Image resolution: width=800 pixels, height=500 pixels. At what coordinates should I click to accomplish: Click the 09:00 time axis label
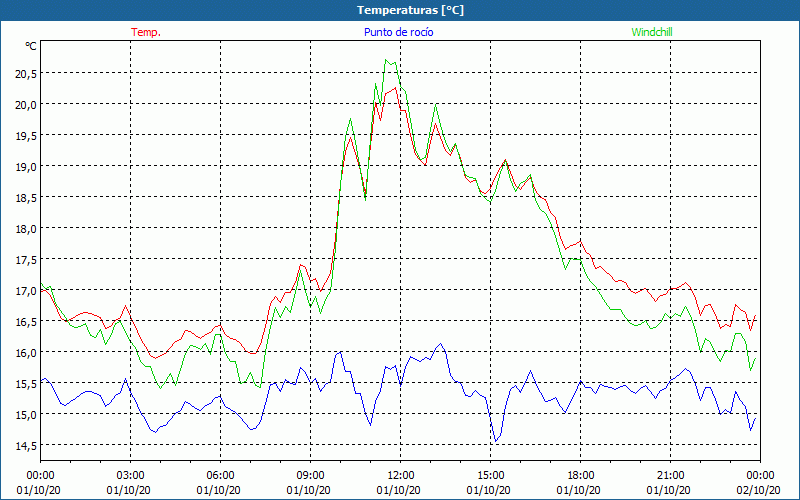(310, 476)
